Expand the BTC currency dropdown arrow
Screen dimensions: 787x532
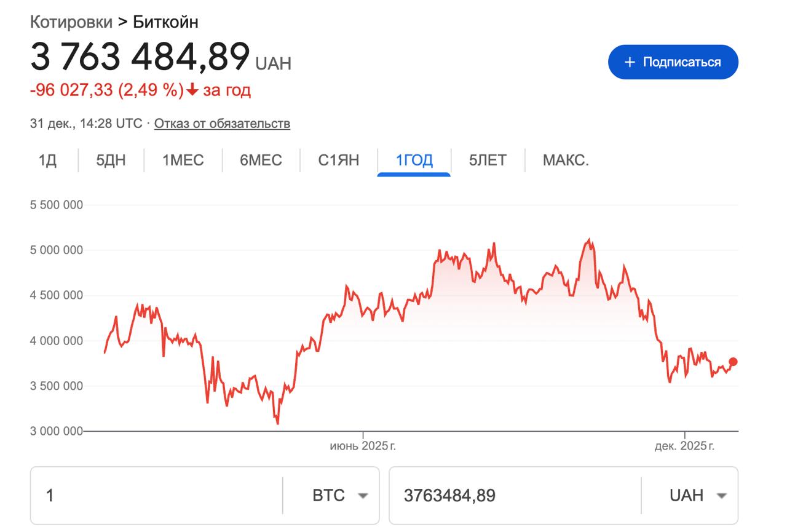coord(363,496)
